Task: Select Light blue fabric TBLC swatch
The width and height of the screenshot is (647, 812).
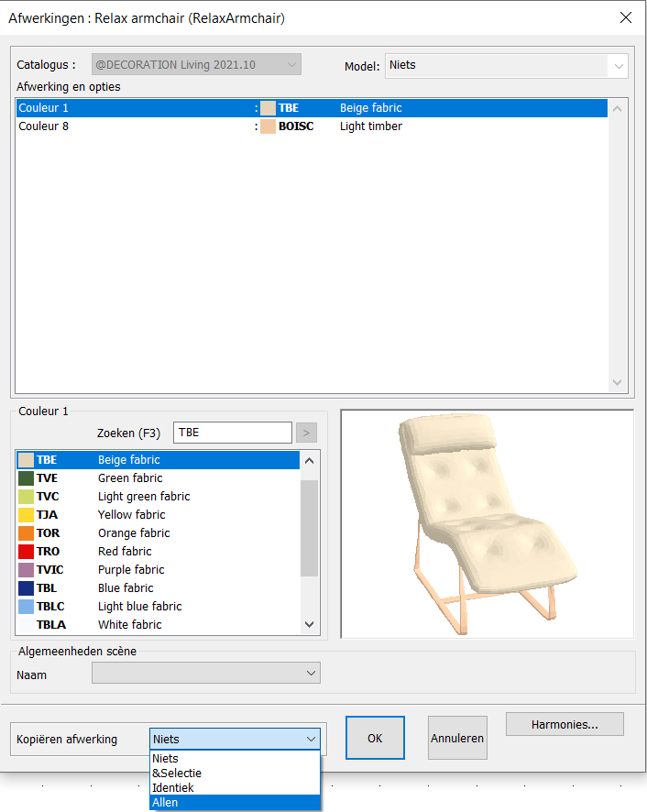Action: point(26,607)
